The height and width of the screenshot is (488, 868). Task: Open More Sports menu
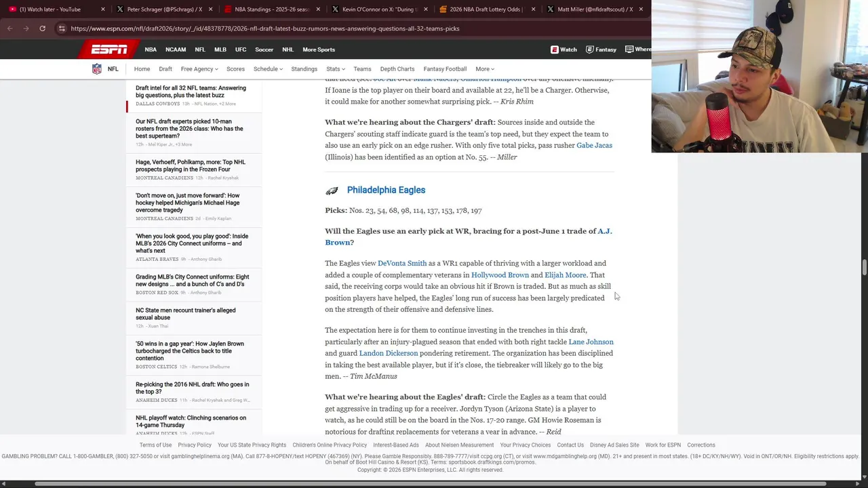[x=319, y=49]
